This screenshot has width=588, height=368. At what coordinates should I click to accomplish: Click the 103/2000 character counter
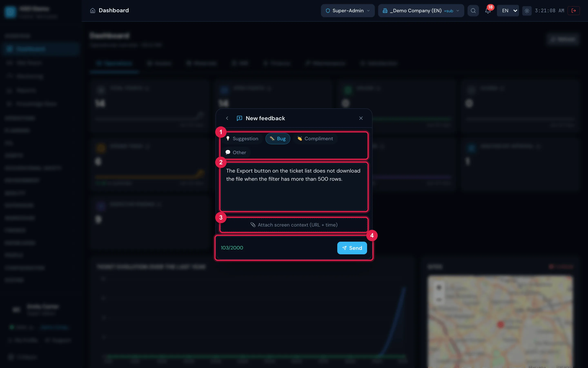tap(232, 248)
